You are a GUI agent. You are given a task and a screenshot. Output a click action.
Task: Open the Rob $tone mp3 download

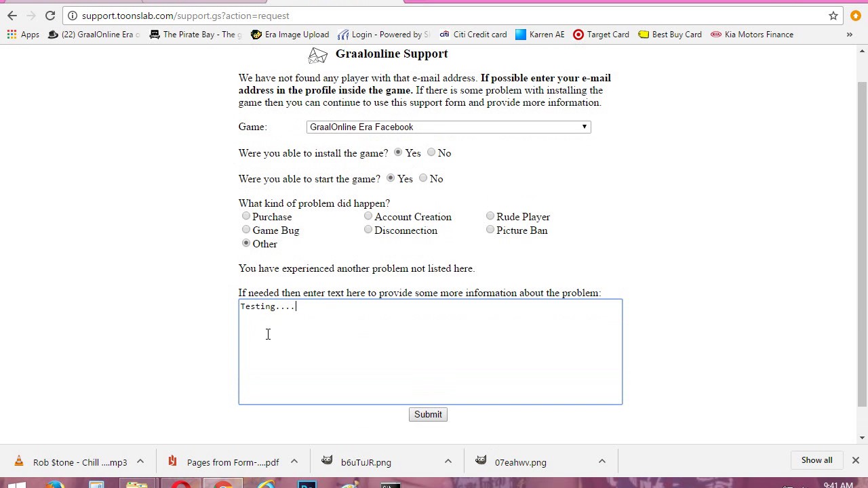point(71,462)
